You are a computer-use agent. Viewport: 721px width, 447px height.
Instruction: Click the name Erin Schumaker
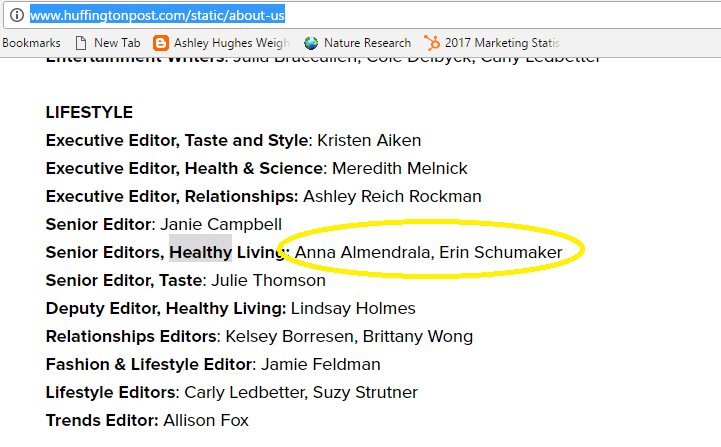(x=500, y=252)
